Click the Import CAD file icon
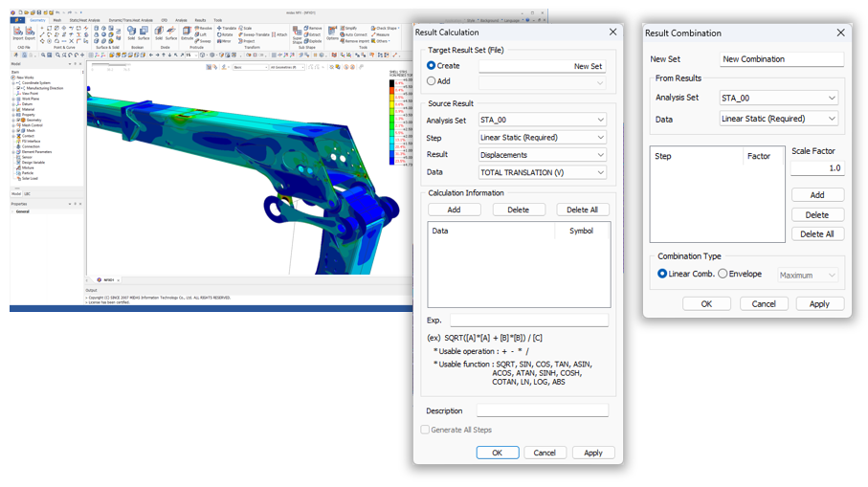This screenshot has height=487, width=868. (x=18, y=33)
